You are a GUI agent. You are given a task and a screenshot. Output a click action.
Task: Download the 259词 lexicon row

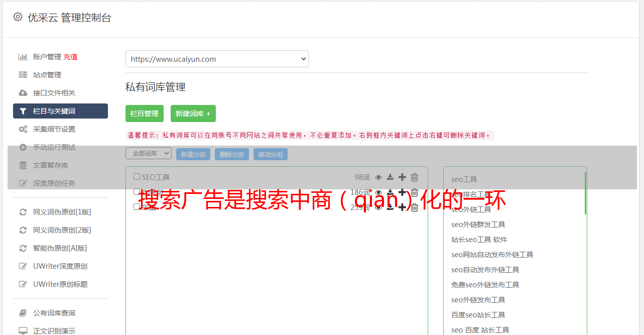pos(390,207)
